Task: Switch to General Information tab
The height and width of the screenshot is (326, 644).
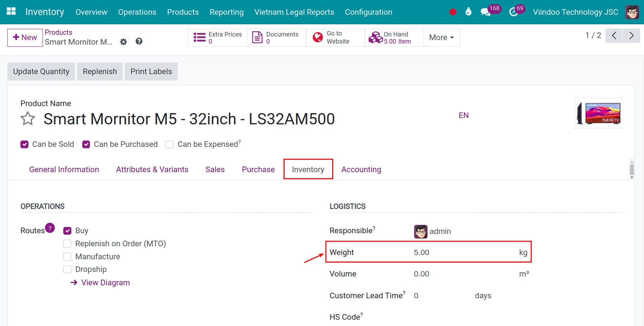Action: pyautogui.click(x=64, y=169)
